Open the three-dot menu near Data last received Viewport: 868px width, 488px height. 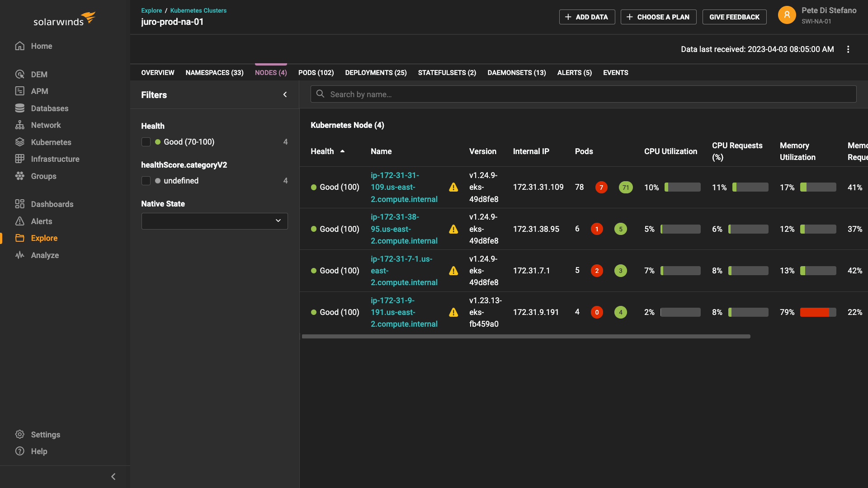coord(848,49)
